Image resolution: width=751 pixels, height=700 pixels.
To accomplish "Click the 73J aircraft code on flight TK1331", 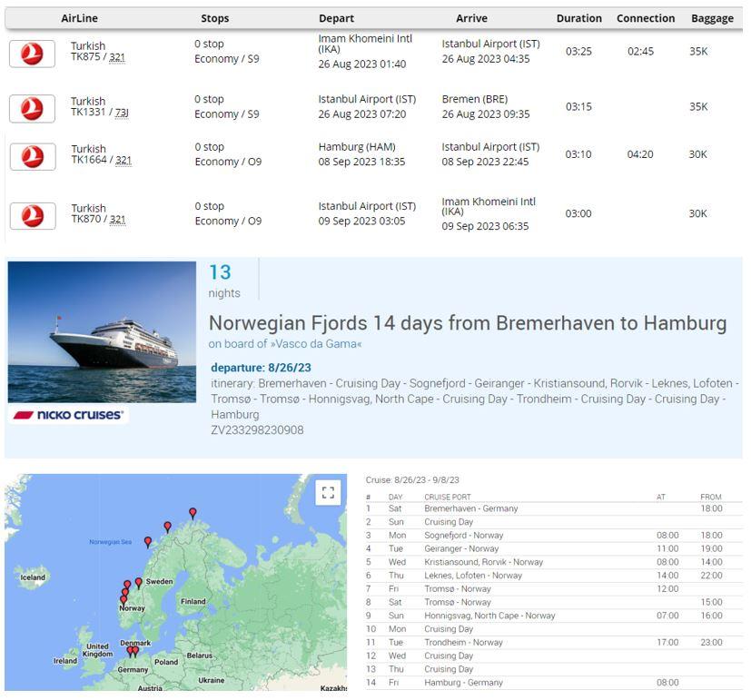I will pyautogui.click(x=122, y=113).
